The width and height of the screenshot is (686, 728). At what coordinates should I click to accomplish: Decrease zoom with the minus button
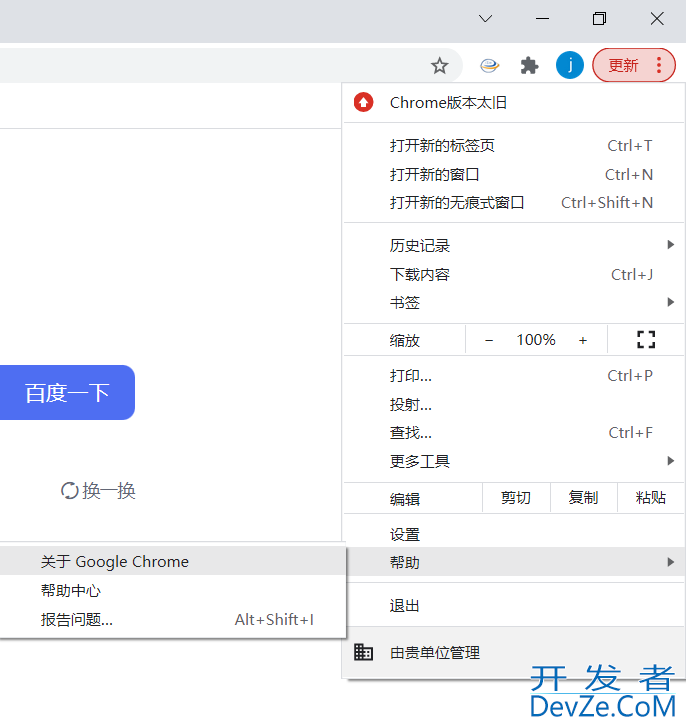[x=489, y=340]
